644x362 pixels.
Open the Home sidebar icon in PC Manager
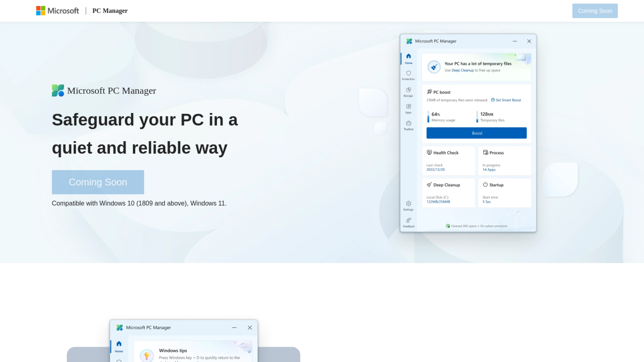pyautogui.click(x=408, y=58)
